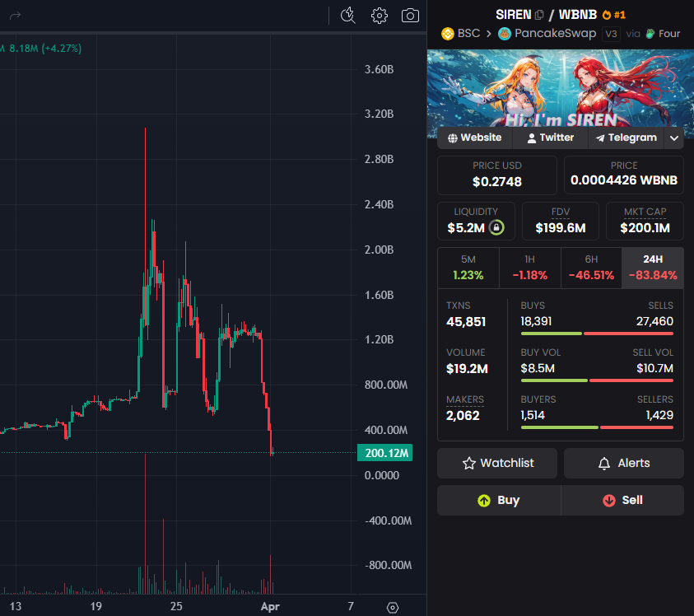The width and height of the screenshot is (694, 616).
Task: Click the buys vs sells ratio bar
Action: click(597, 334)
